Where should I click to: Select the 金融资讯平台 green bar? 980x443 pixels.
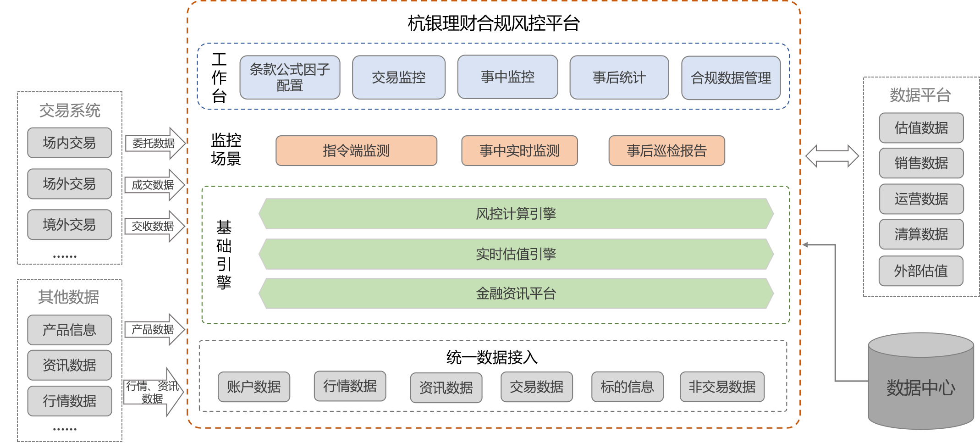(516, 293)
